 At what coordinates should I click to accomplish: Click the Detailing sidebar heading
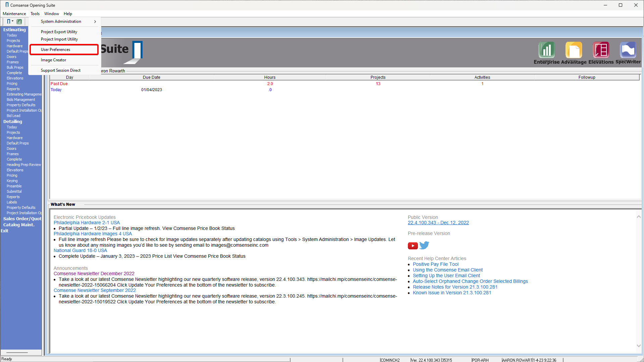[13, 121]
